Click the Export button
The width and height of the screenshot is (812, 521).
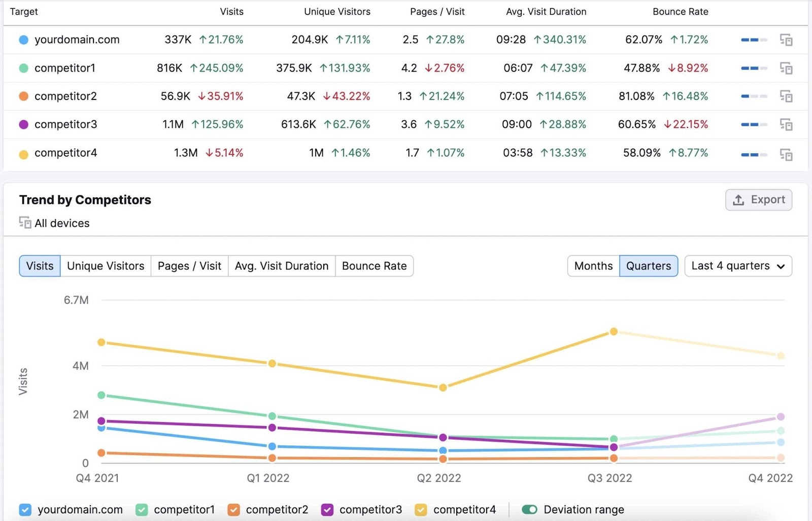pyautogui.click(x=759, y=199)
